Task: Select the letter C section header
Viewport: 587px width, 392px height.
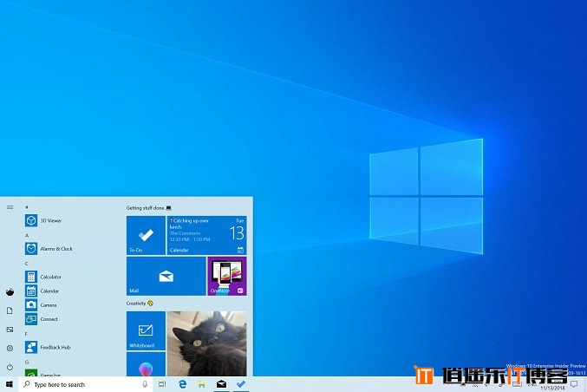Action: [27, 264]
